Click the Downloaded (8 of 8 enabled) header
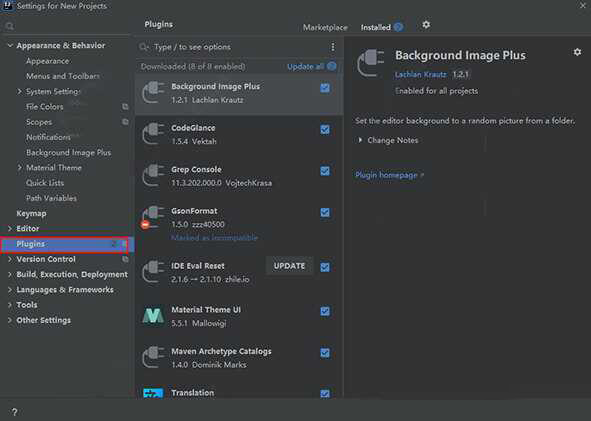This screenshot has height=421, width=591. (193, 67)
